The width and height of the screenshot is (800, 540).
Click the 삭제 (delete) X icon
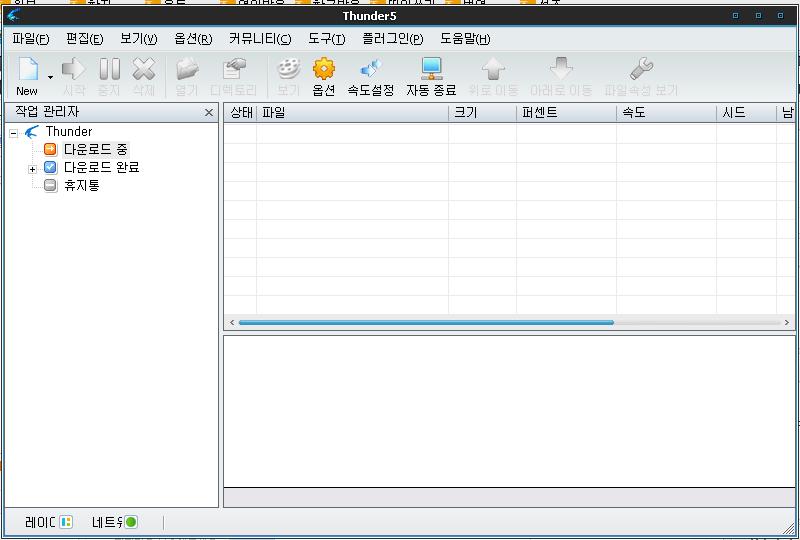point(144,69)
